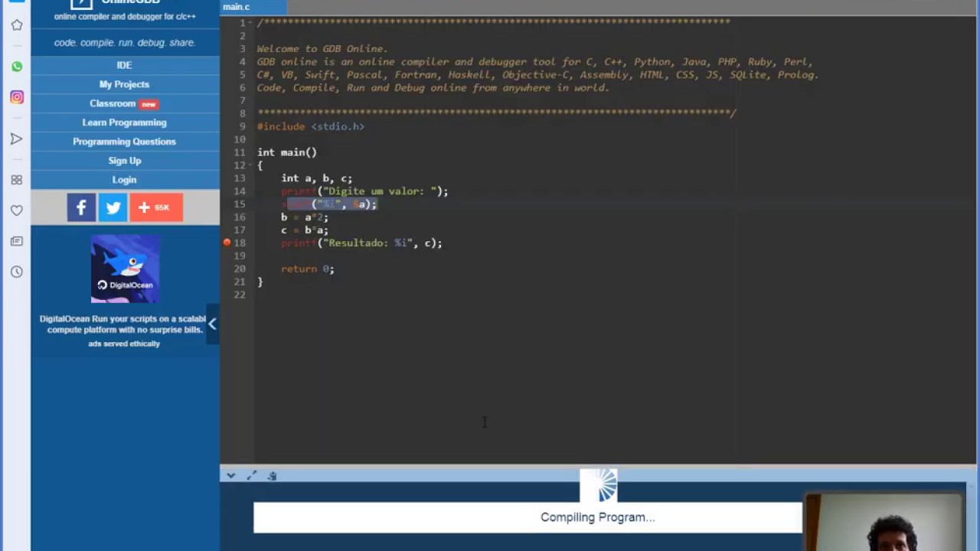Collapse the left sidebar with arrow
Screen dimensions: 980x551
pyautogui.click(x=212, y=324)
